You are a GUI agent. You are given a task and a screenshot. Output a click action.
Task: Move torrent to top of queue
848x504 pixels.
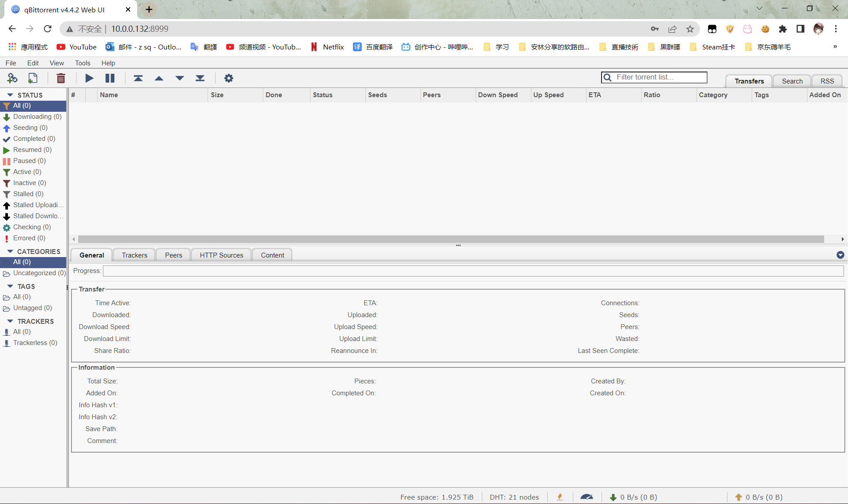[x=138, y=78]
